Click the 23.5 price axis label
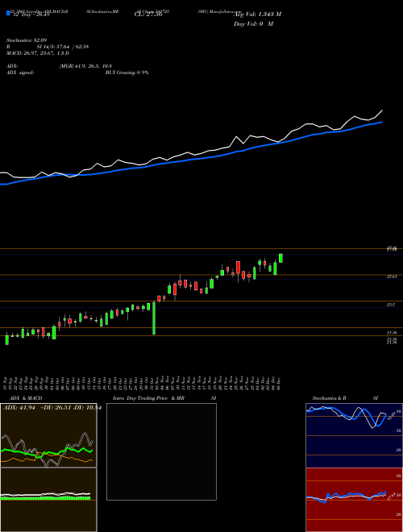Screen dimensions: 403x532 tap(391, 305)
